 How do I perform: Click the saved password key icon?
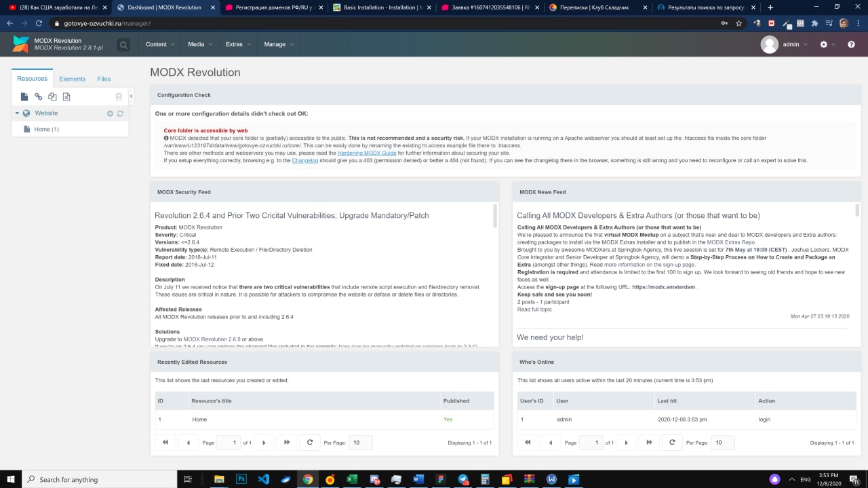(x=725, y=23)
